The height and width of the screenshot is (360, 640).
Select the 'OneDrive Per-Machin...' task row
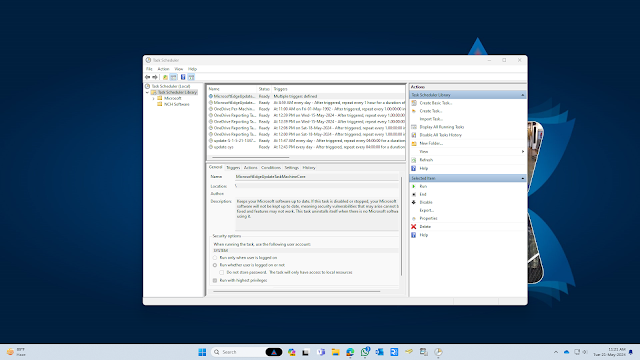click(306, 109)
